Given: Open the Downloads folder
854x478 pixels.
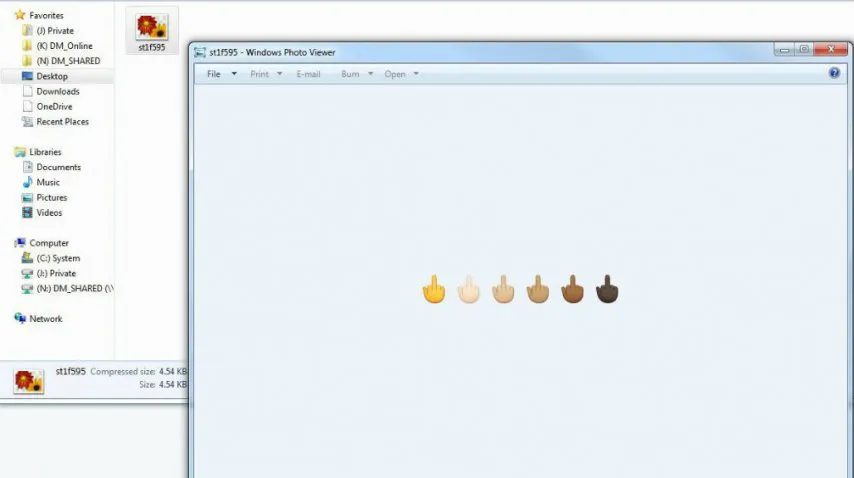Looking at the screenshot, I should point(57,91).
